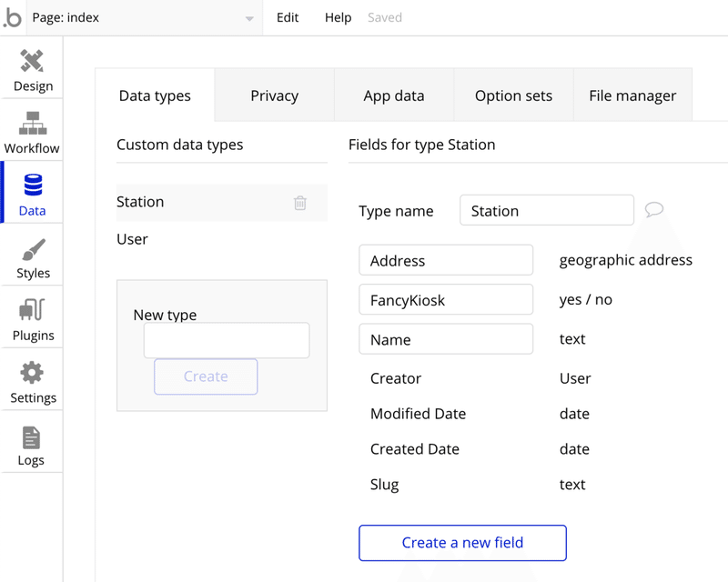Open the Edit menu

tap(288, 17)
